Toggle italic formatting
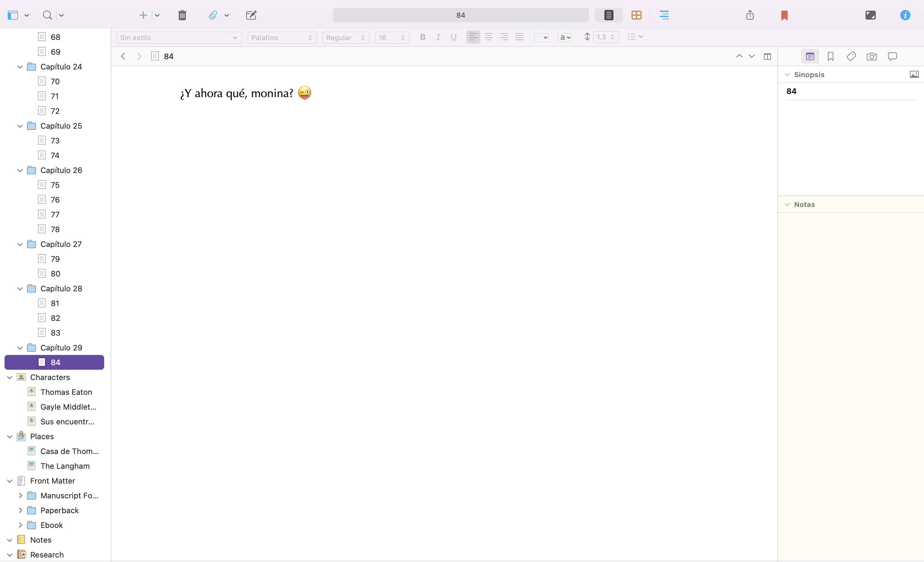 [x=438, y=37]
